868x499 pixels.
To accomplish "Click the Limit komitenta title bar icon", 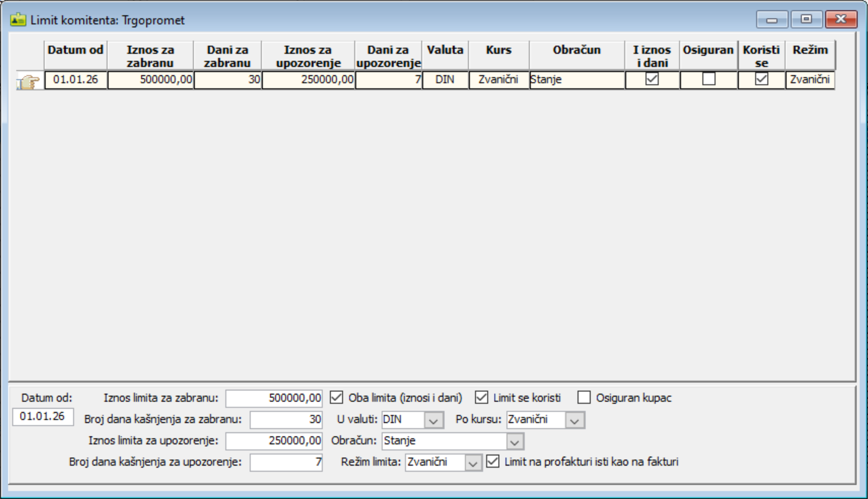I will [x=18, y=20].
